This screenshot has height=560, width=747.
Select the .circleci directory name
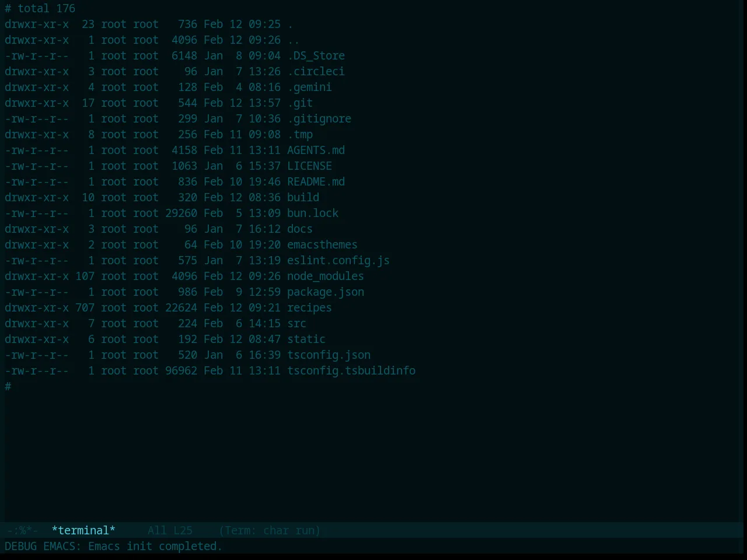(x=316, y=72)
